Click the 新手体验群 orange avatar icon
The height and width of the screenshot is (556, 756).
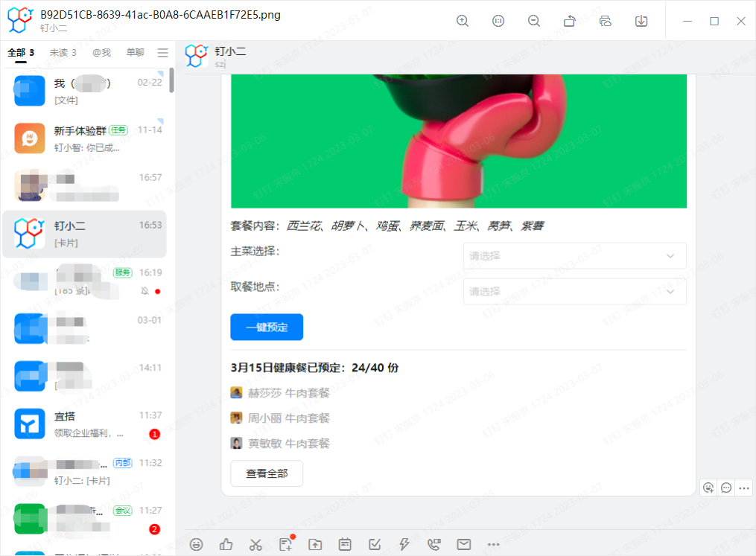click(29, 138)
